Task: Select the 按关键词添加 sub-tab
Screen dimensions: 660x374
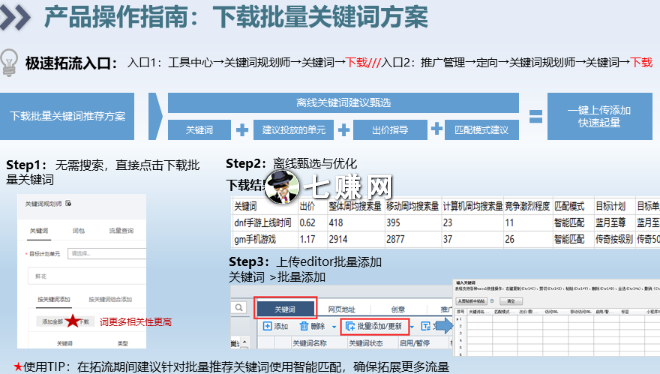Action: (x=54, y=300)
